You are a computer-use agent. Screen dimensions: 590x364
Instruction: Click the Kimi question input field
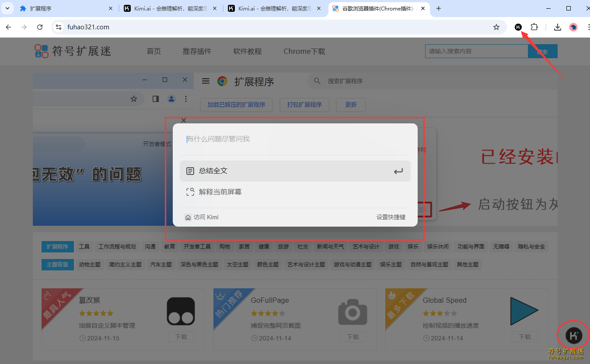[295, 139]
